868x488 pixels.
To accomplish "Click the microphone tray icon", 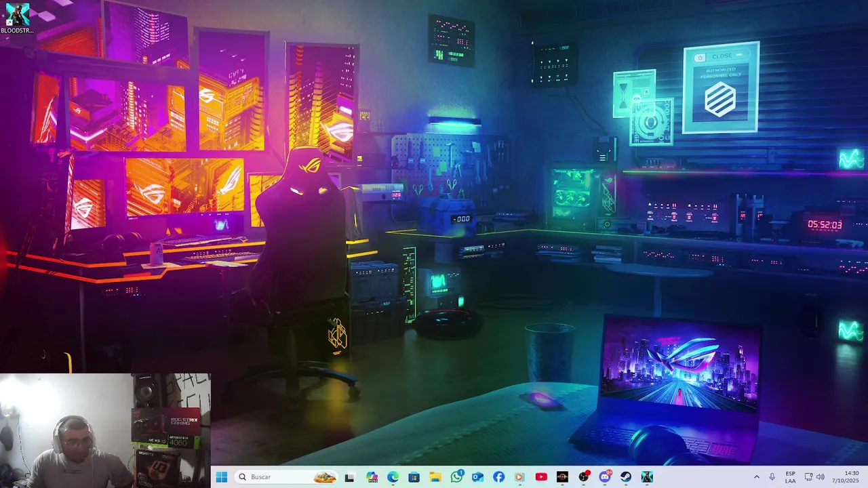I will tap(772, 477).
